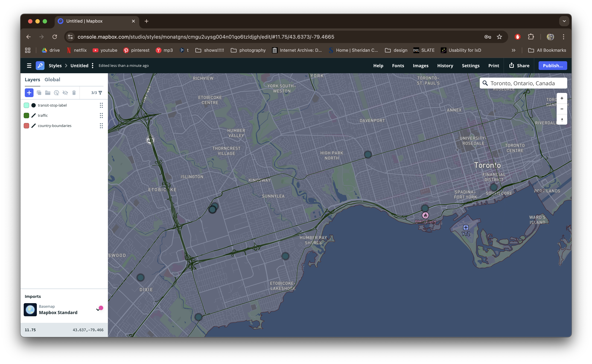Open the Untitled style options menu

(x=92, y=65)
